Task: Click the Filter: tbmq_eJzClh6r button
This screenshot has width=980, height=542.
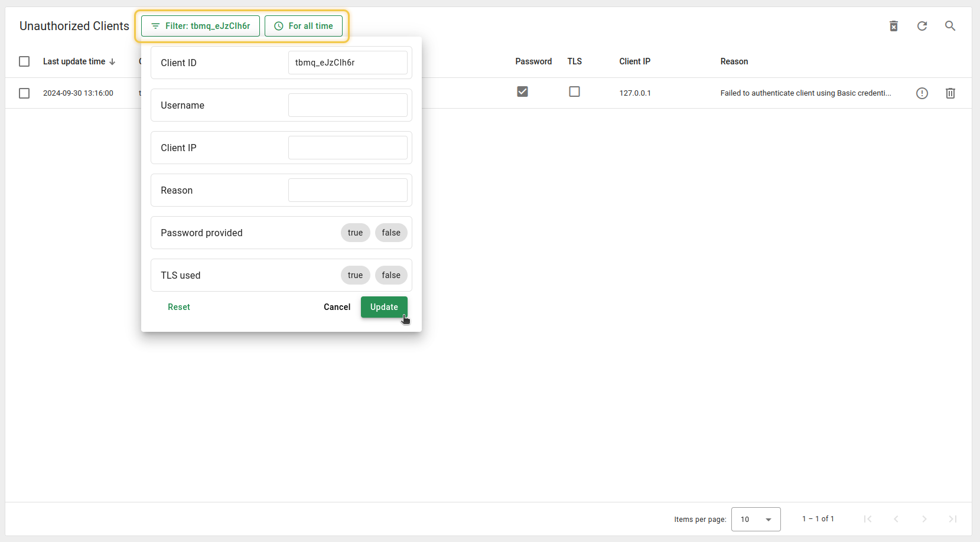Action: coord(200,26)
